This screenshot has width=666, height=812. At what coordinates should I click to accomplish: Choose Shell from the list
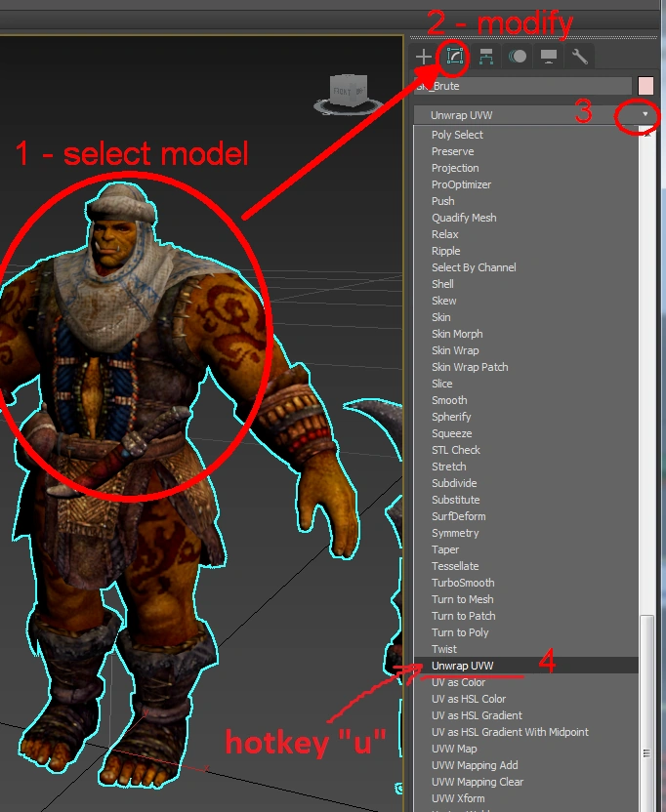click(x=442, y=284)
